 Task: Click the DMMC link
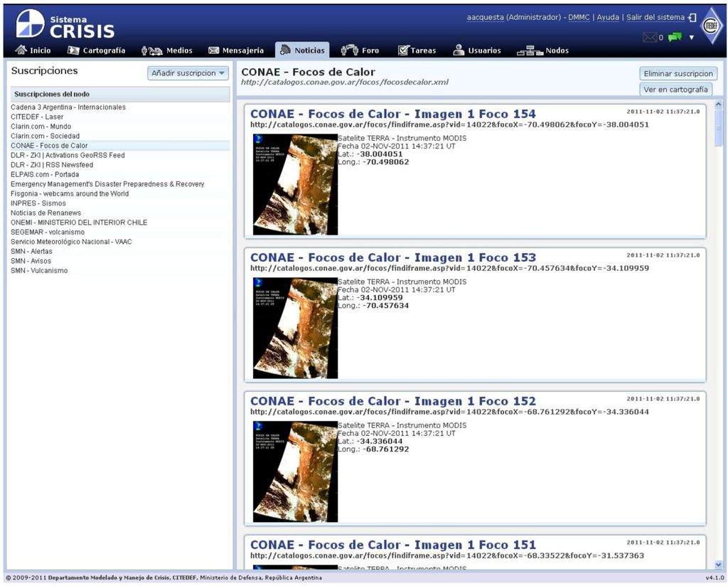[579, 17]
